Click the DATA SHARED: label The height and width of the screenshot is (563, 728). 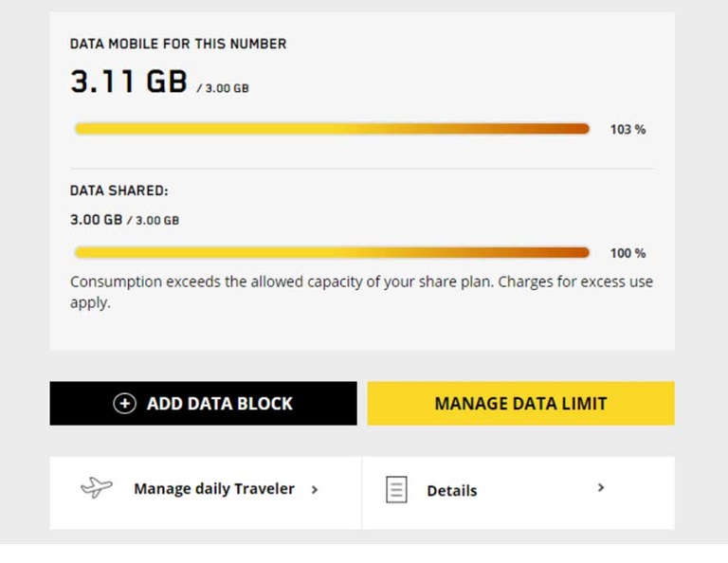point(119,191)
